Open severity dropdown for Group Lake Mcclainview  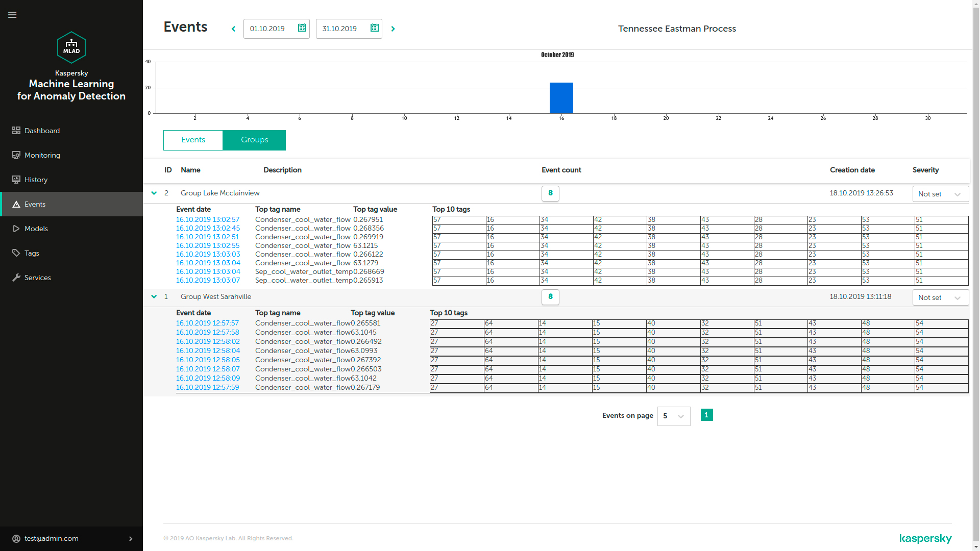[x=940, y=194]
